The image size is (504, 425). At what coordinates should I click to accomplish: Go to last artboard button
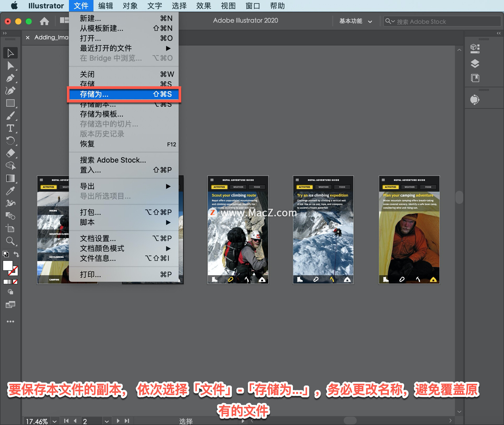click(127, 421)
